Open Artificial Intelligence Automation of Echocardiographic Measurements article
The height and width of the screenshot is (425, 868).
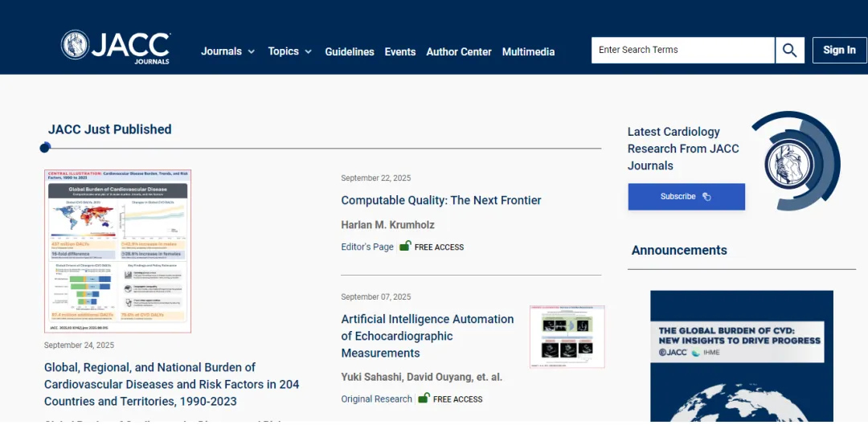428,336
